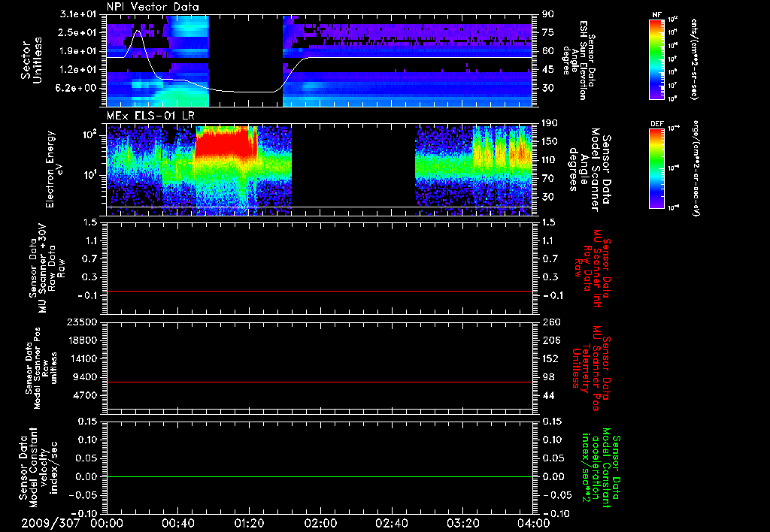Click the red line in Scanner Pos panel
The image size is (770, 532).
pyautogui.click(x=320, y=382)
